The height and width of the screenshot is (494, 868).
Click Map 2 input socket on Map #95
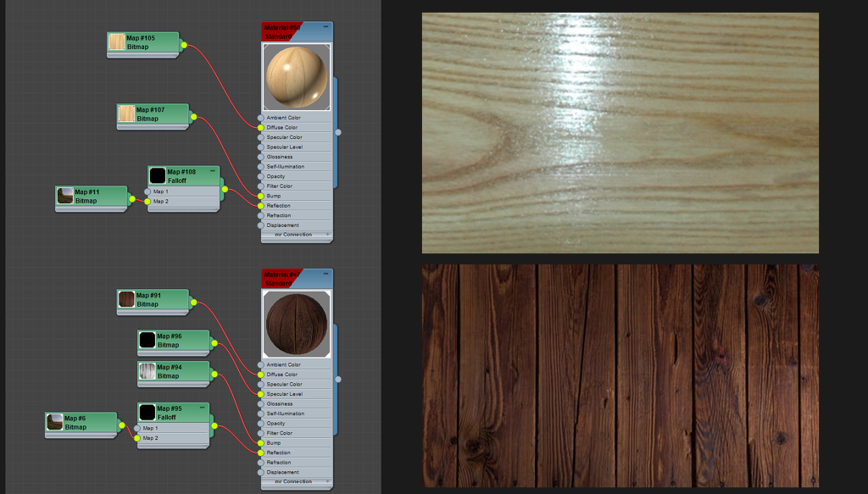137,438
